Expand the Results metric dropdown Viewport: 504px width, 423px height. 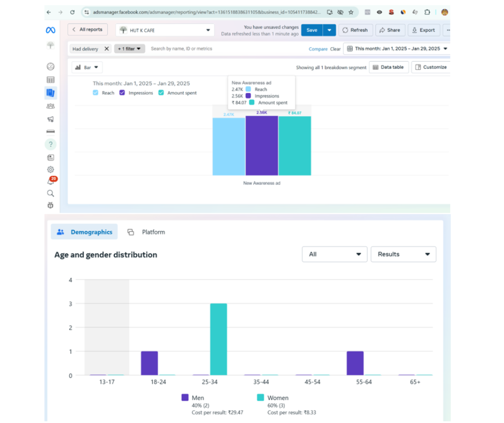[403, 254]
